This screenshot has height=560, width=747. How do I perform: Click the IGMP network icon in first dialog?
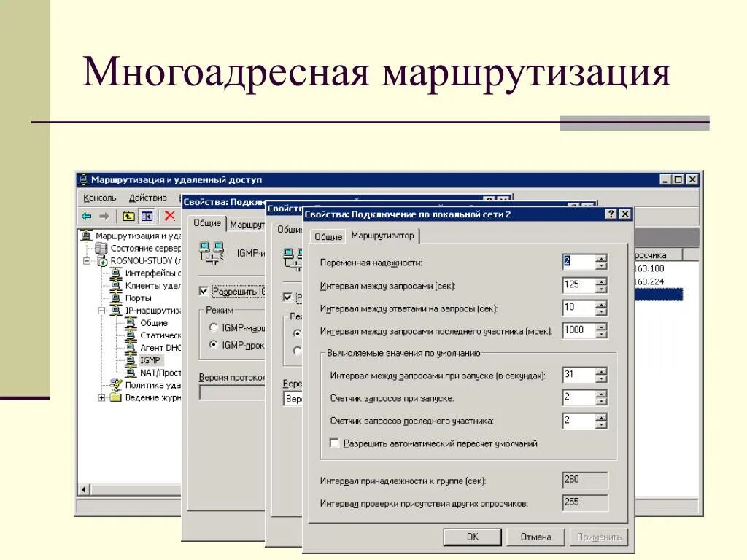(212, 253)
